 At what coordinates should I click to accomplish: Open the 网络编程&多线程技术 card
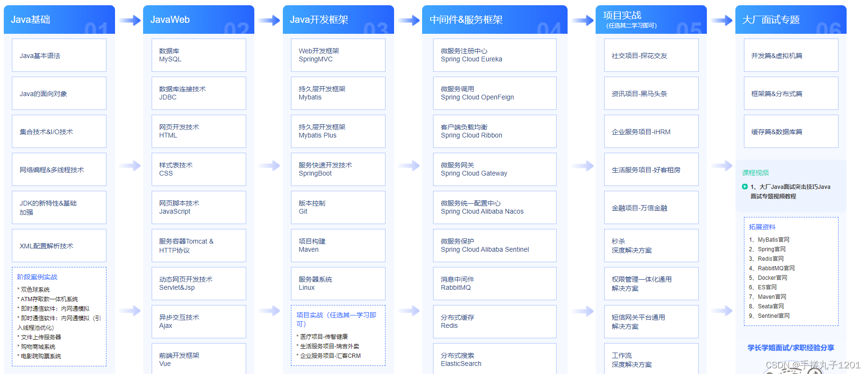pos(59,169)
